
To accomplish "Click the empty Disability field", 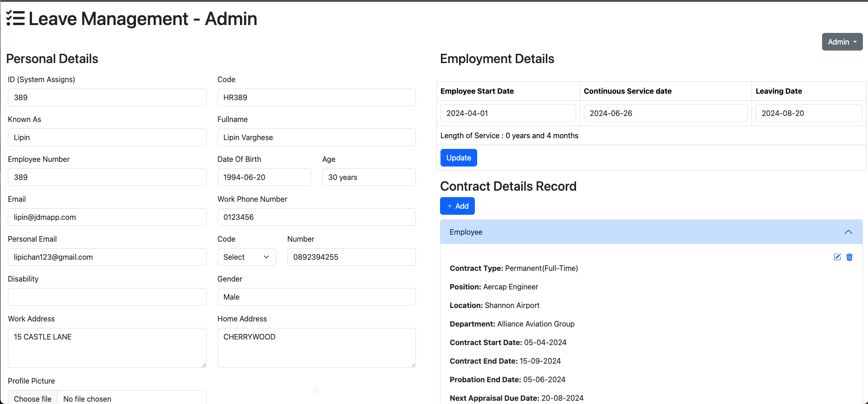I will coord(107,297).
